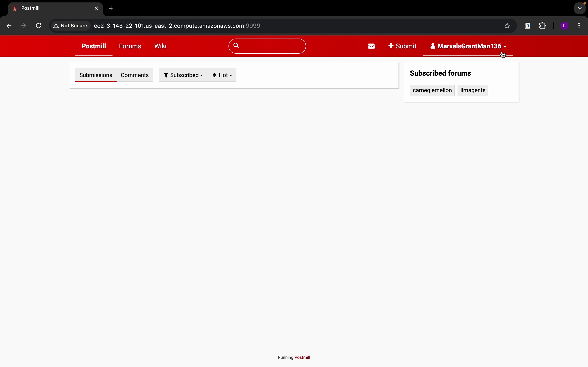Open the Hot sort dropdown
The image size is (588, 367).
(x=223, y=75)
